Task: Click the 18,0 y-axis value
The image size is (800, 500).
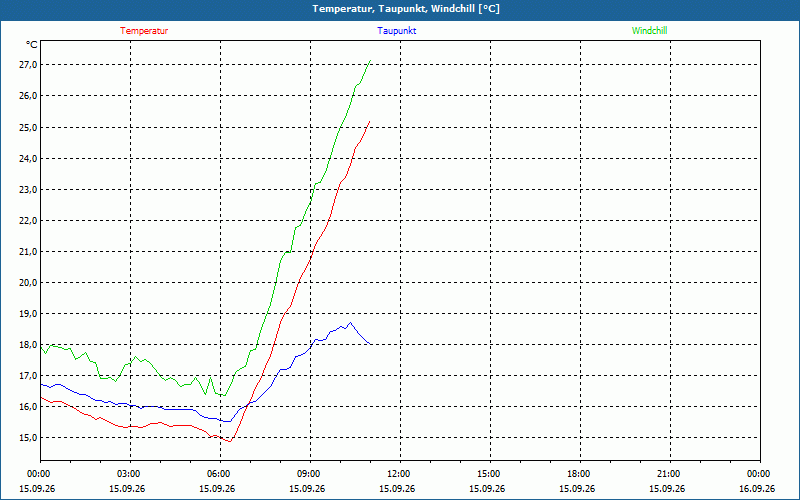Action: [x=27, y=344]
